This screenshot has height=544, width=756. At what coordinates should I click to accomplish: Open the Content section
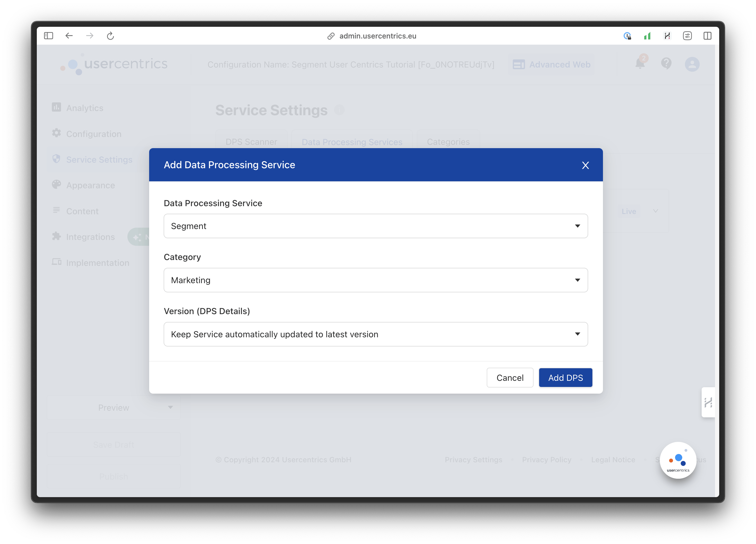82,211
